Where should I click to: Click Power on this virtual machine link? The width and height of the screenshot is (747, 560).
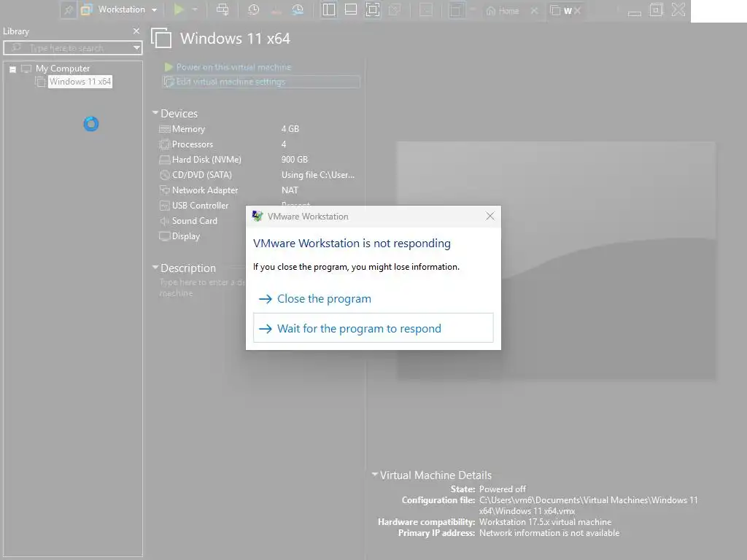tap(233, 67)
